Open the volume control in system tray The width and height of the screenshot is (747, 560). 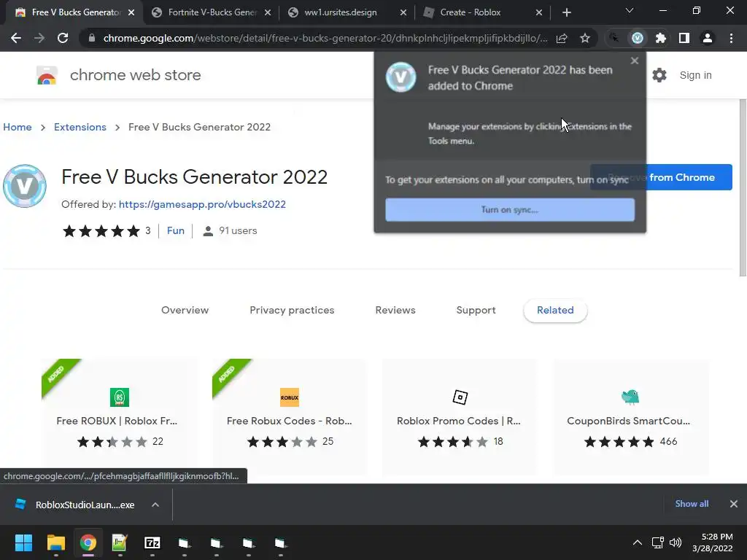(x=675, y=542)
